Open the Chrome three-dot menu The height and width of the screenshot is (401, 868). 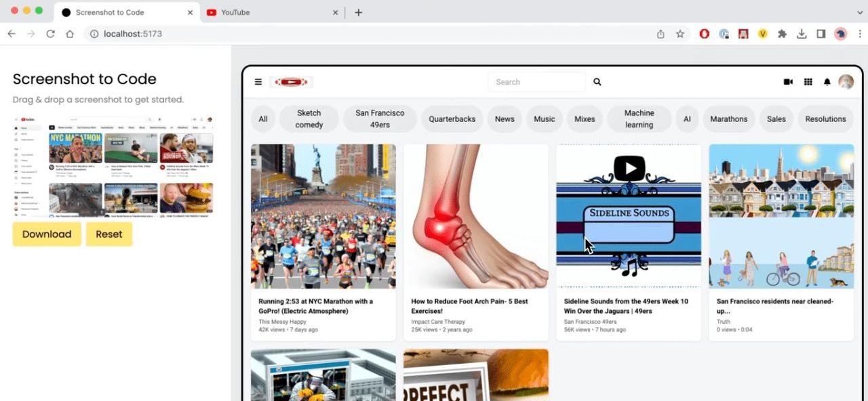coord(859,33)
